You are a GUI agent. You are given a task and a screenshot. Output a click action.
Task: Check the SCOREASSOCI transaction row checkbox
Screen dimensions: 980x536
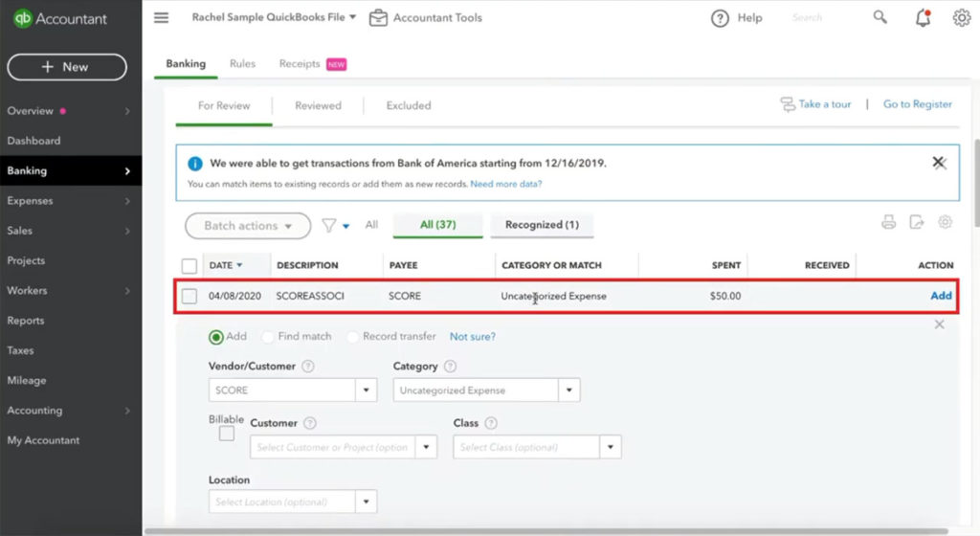[189, 296]
